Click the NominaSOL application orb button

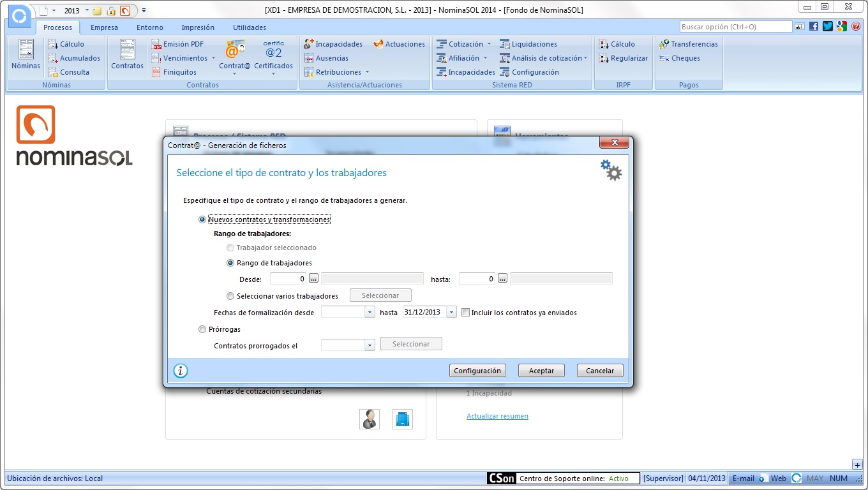click(x=20, y=15)
